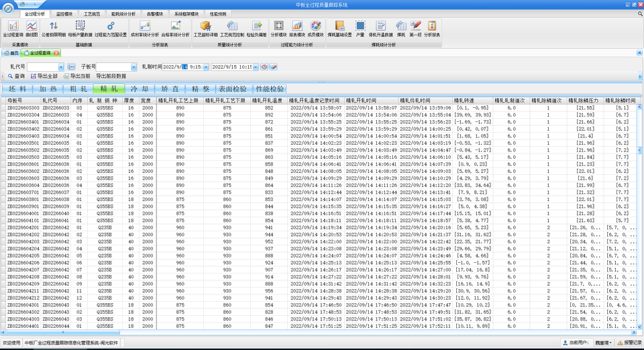Open 分析报表 clipboard icon
The image size is (644, 350).
tap(431, 29)
